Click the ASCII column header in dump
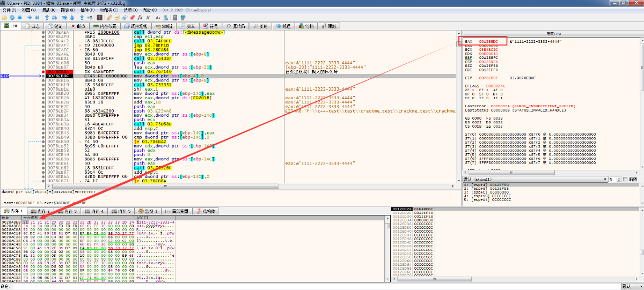The image size is (644, 290). (x=155, y=218)
